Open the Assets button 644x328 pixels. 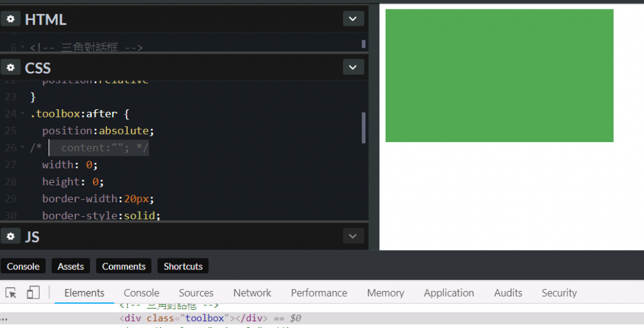[x=70, y=266]
